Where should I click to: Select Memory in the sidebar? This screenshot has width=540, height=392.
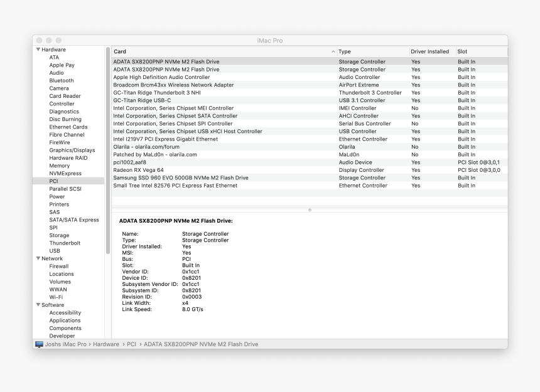pyautogui.click(x=59, y=166)
